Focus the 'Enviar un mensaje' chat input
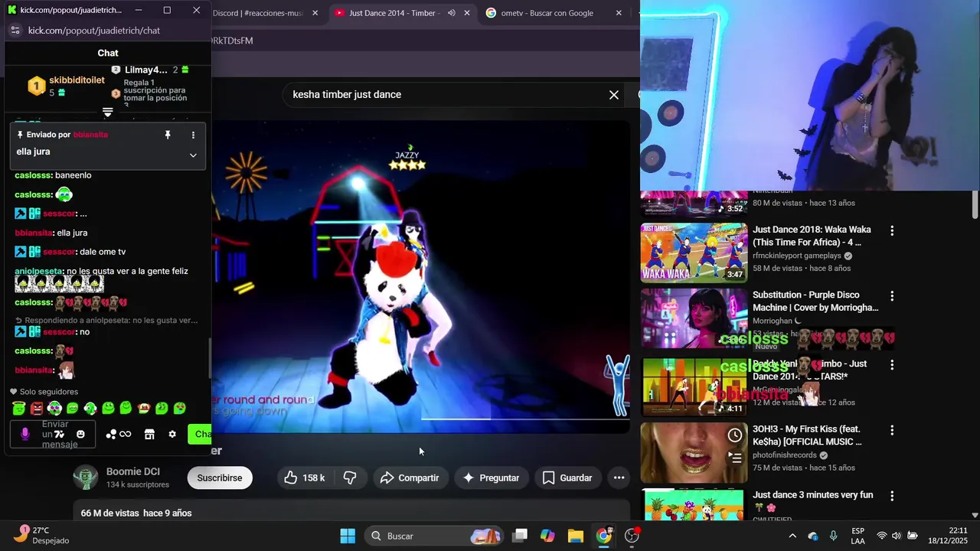Viewport: 980px width, 551px height. pos(53,434)
